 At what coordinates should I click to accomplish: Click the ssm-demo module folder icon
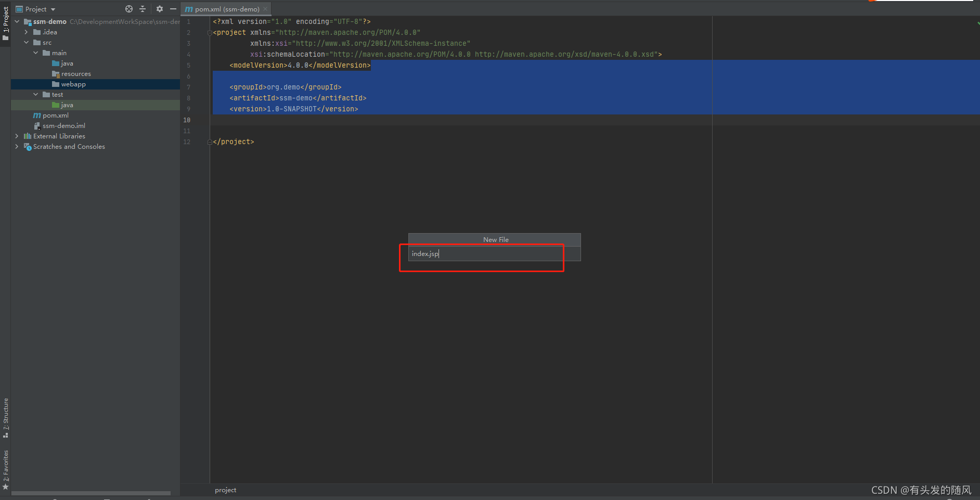point(28,21)
